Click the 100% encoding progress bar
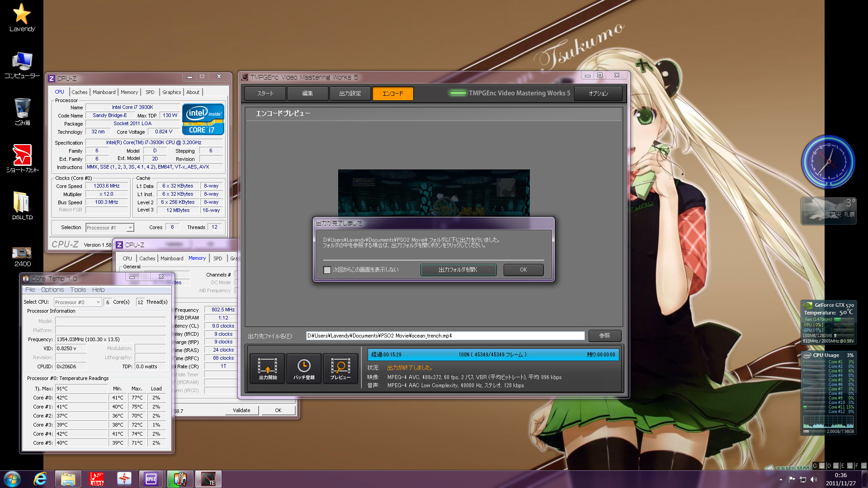The width and height of the screenshot is (868, 488). tap(493, 355)
